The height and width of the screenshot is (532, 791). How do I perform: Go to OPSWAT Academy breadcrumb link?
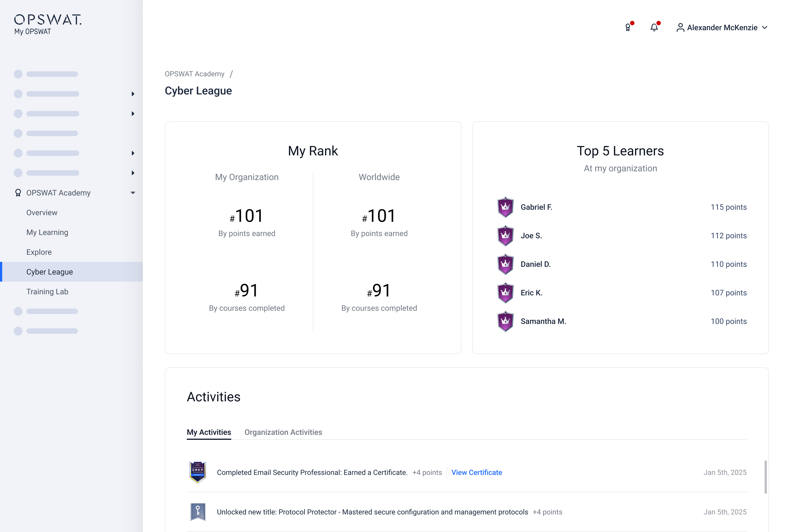click(194, 74)
